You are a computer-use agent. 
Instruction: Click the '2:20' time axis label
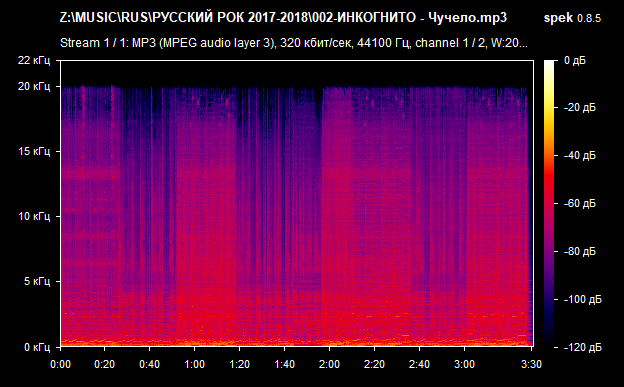pos(374,364)
